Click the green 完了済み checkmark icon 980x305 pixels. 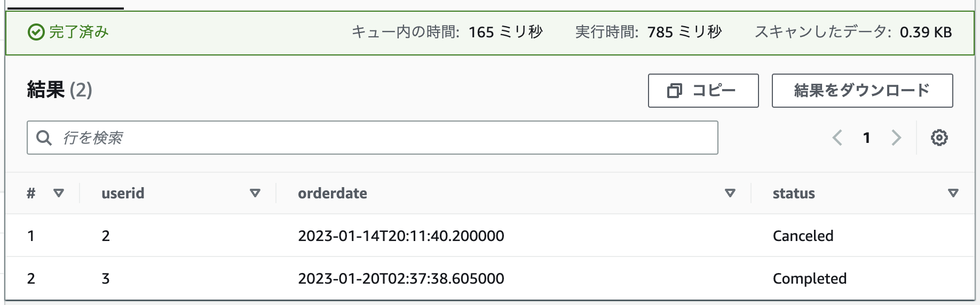coord(36,32)
